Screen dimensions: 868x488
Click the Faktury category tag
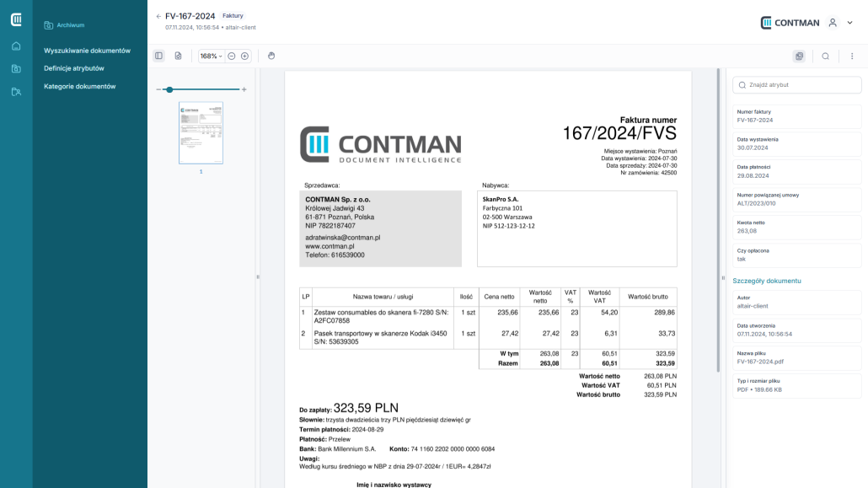(x=233, y=15)
